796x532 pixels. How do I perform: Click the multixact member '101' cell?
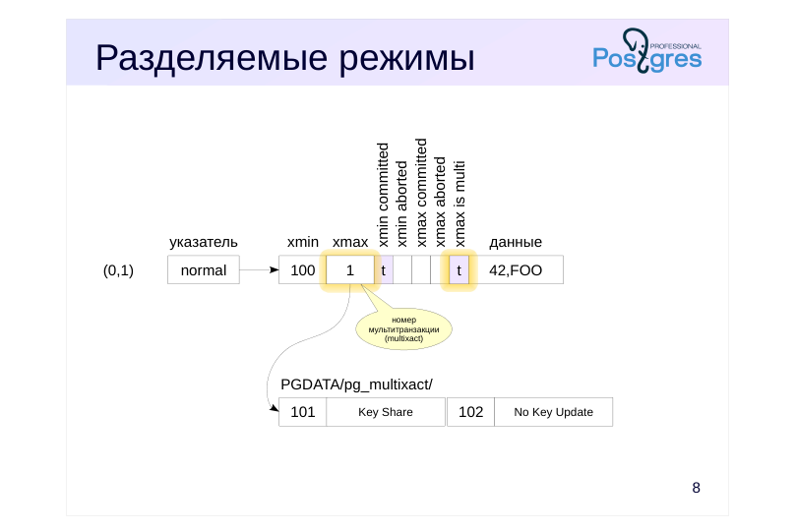(303, 412)
